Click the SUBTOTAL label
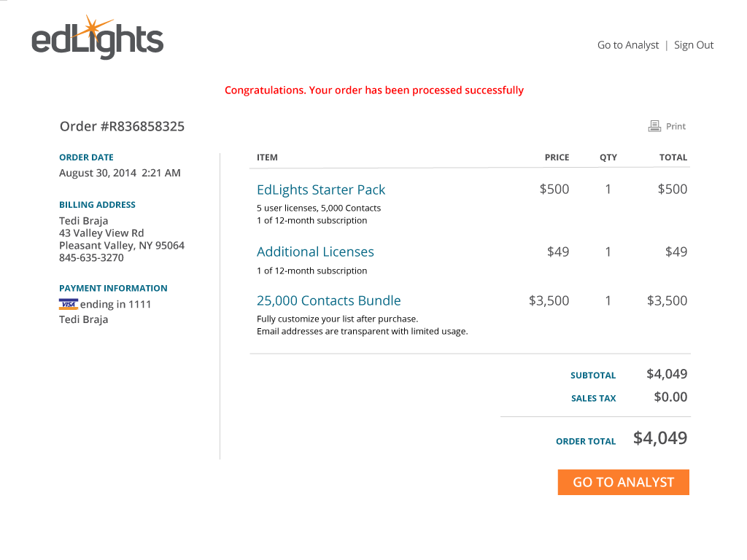 click(x=593, y=376)
